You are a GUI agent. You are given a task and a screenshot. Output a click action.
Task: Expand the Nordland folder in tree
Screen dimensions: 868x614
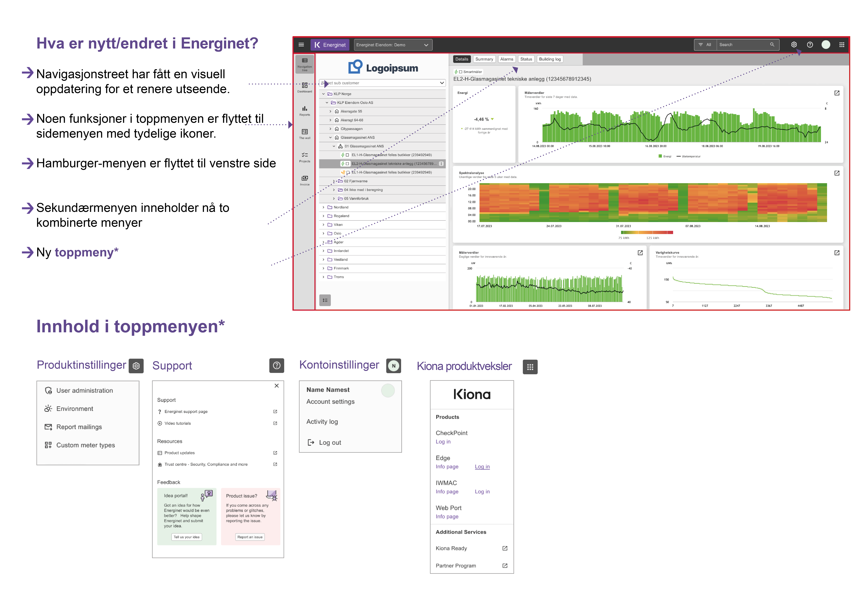(323, 207)
